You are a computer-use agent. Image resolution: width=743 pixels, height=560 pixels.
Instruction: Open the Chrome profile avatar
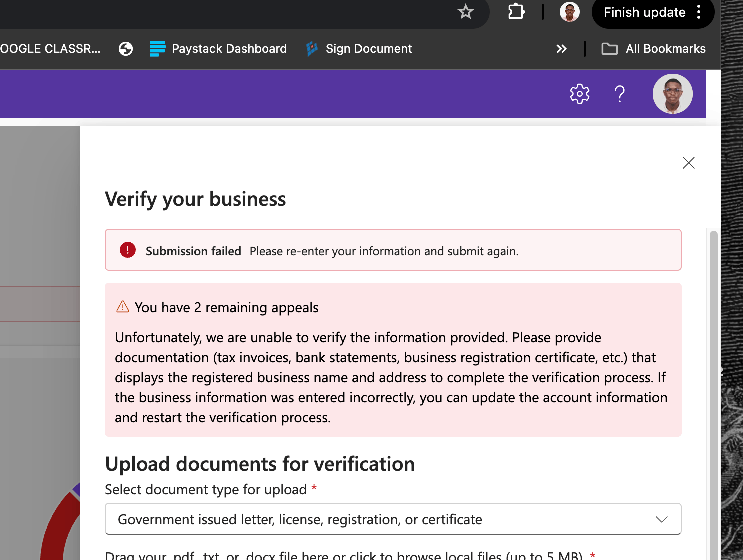coord(570,12)
